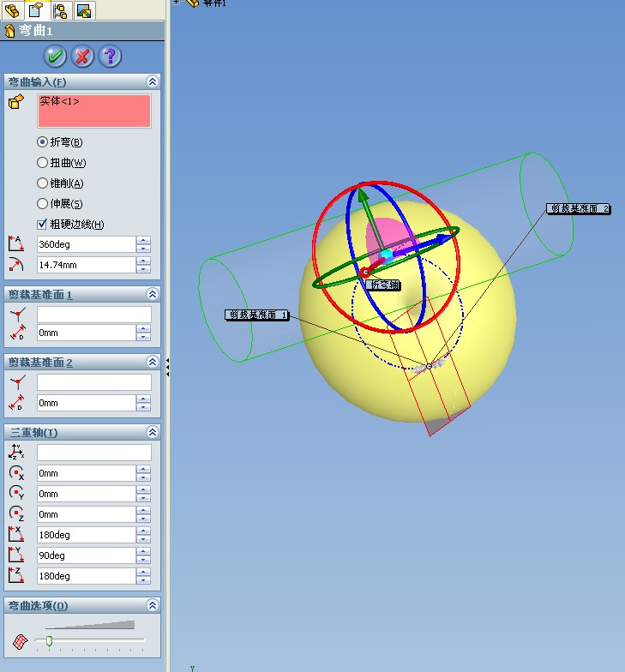Click the flex accuracy slider handle
The width and height of the screenshot is (625, 672).
(50, 641)
